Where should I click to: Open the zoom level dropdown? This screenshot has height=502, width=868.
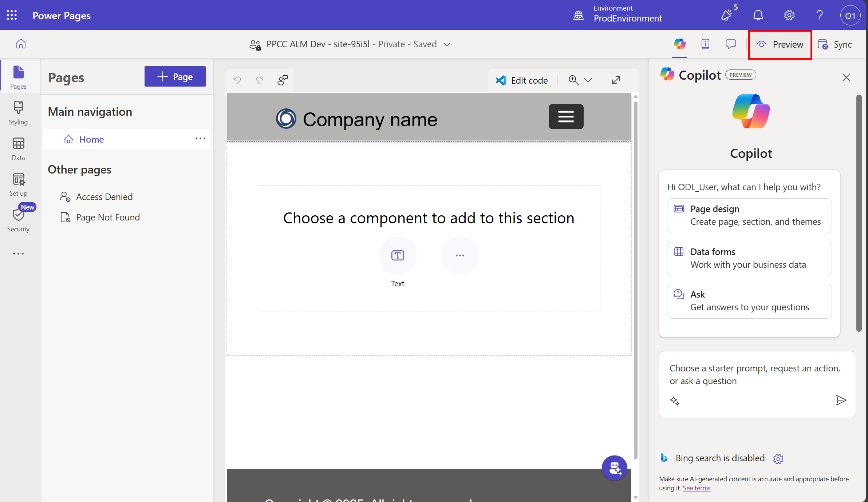click(587, 80)
